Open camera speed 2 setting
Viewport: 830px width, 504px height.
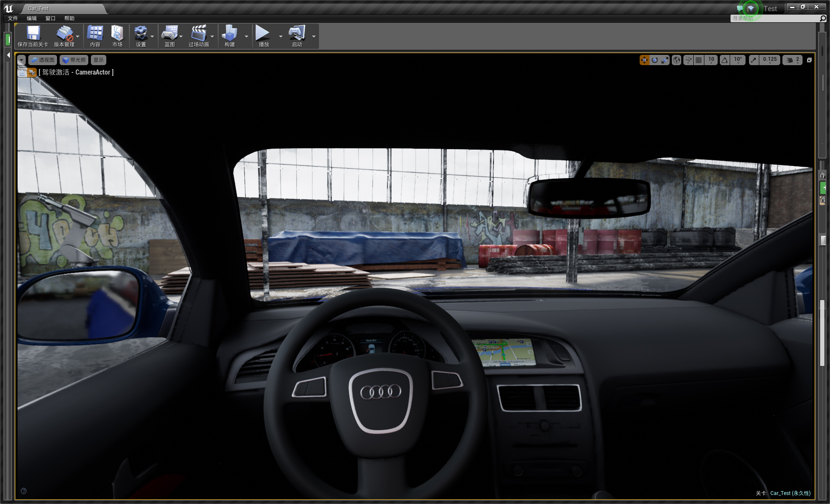[793, 60]
